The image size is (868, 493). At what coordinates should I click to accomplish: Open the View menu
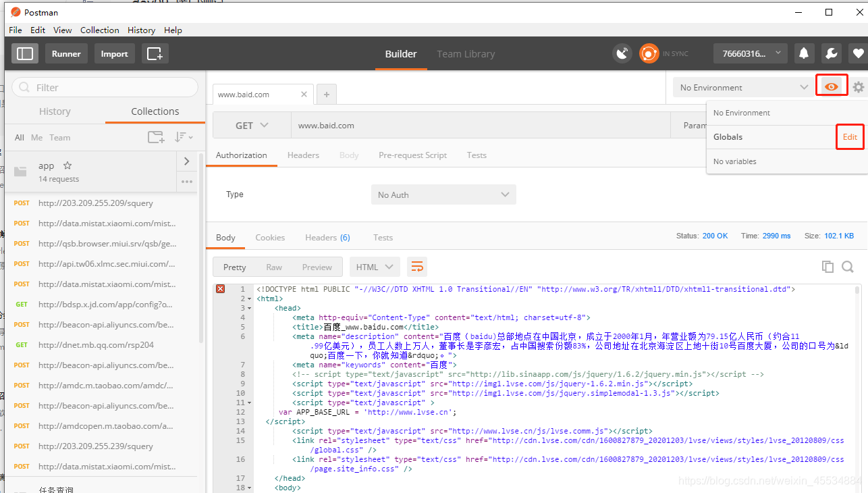(63, 30)
